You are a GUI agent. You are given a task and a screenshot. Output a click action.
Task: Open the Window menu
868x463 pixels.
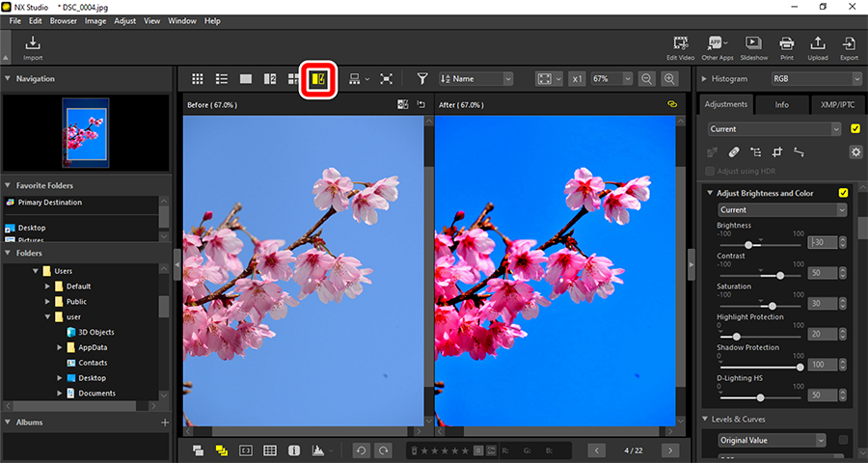(182, 21)
